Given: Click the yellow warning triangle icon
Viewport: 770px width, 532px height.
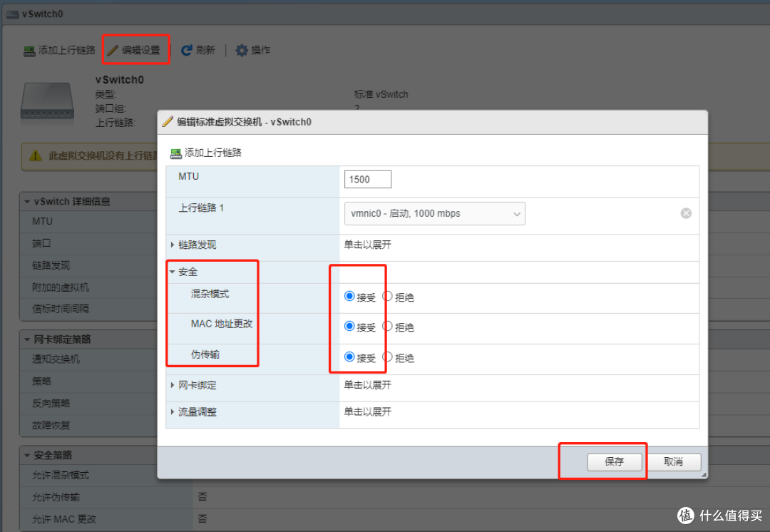Looking at the screenshot, I should [36, 155].
